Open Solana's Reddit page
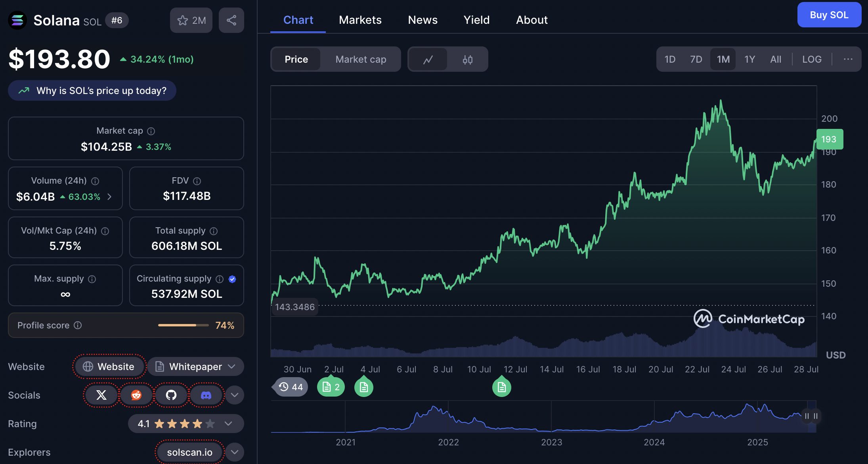Viewport: 868px width, 464px height. tap(136, 395)
